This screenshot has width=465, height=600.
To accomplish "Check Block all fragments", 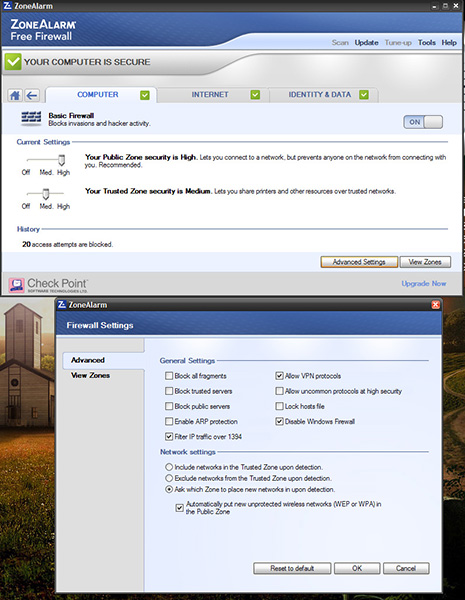I will 169,376.
